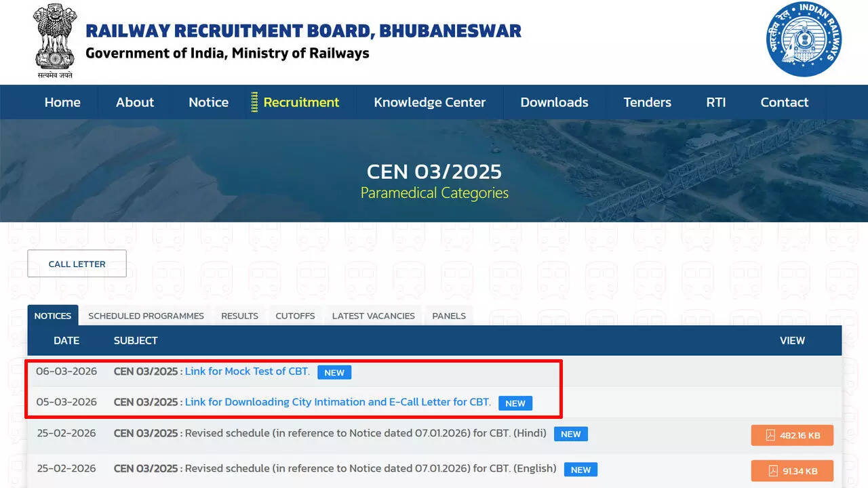
Task: Select the Recruitment menu item
Action: pos(301,102)
